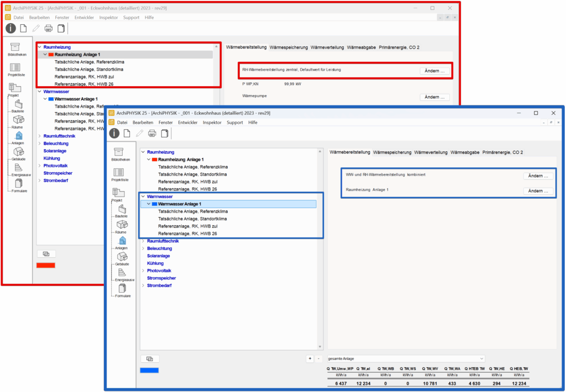Click printer icon in back window toolbar
566x392 pixels.
pos(49,28)
